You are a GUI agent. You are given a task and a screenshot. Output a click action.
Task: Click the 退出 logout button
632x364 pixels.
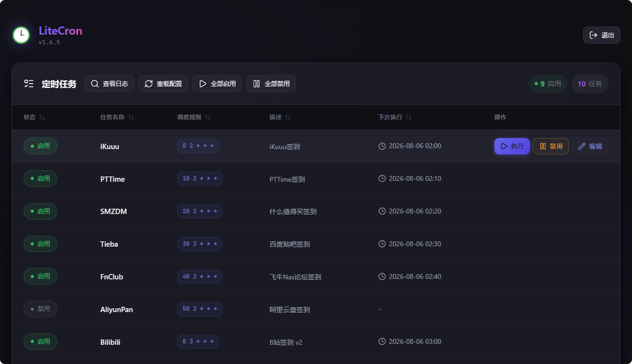click(602, 35)
